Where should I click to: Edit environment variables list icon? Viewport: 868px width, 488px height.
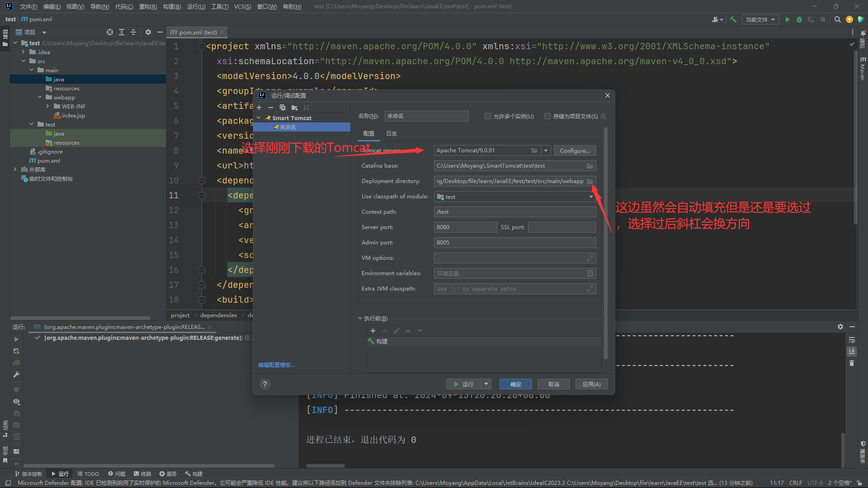pyautogui.click(x=590, y=273)
